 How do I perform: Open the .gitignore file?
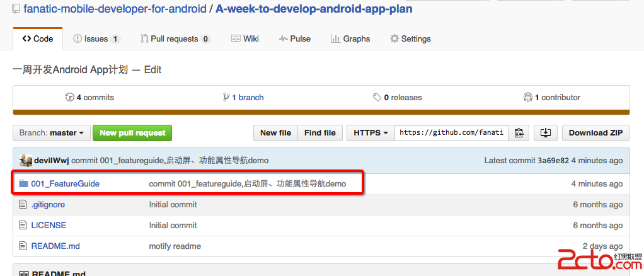pos(48,204)
